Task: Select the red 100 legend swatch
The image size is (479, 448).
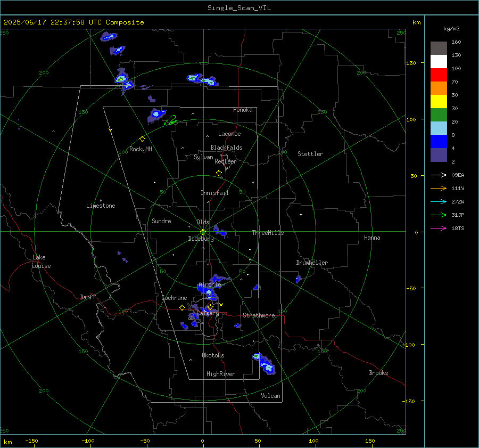Action: tap(439, 75)
